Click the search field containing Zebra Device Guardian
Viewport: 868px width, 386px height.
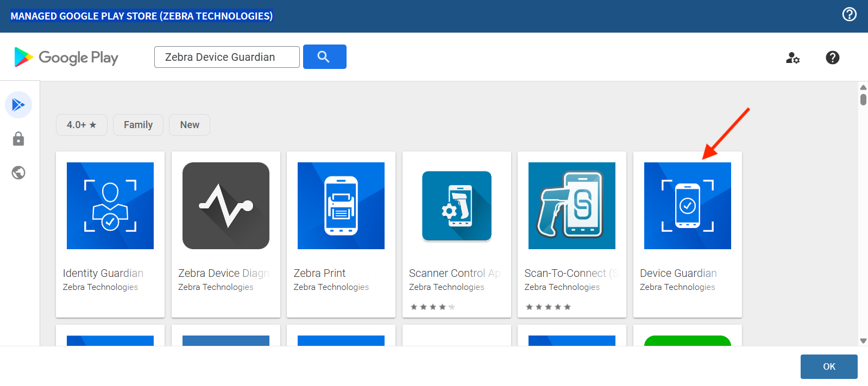pyautogui.click(x=227, y=57)
